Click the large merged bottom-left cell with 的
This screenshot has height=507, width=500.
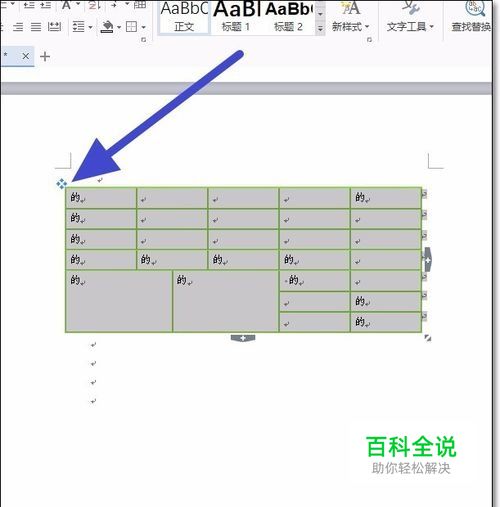119,301
